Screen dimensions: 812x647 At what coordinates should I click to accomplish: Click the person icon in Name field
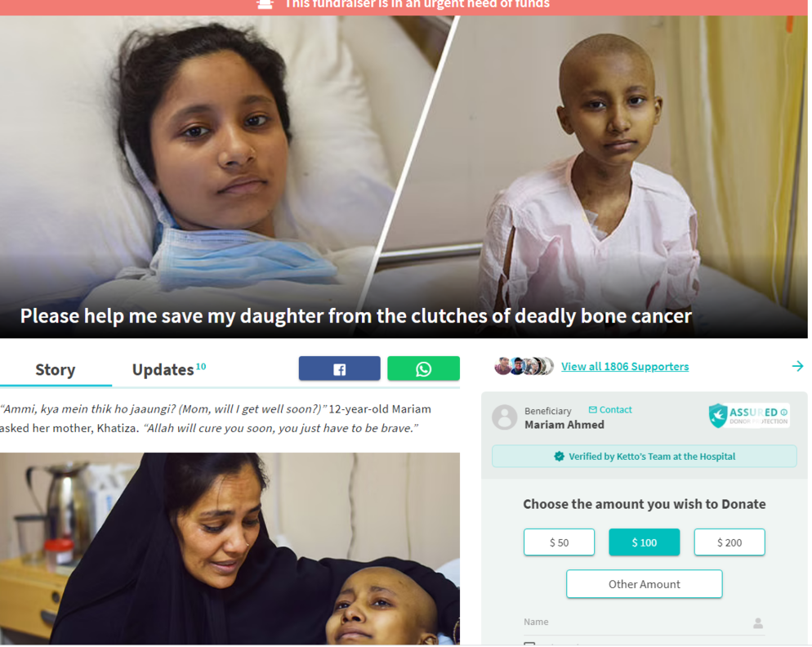pos(757,623)
